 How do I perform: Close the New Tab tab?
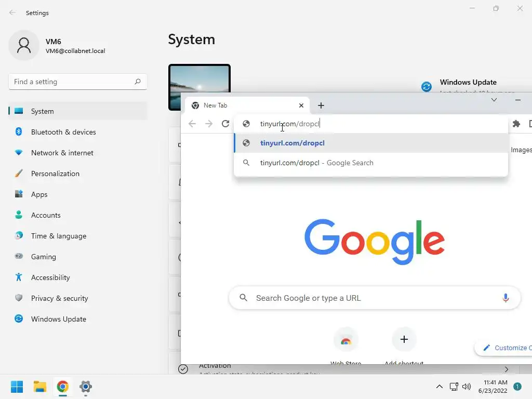301,105
